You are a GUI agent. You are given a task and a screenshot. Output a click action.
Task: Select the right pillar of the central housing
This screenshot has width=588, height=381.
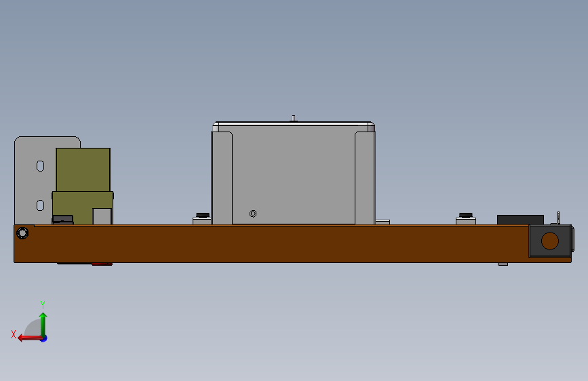365,178
